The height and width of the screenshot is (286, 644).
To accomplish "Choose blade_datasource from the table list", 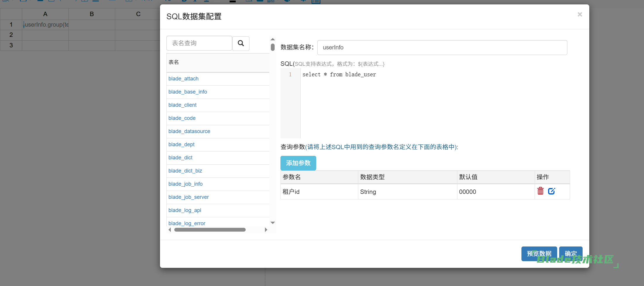I will (189, 131).
